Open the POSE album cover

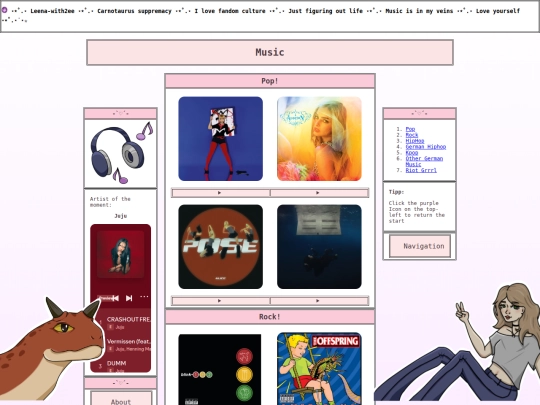220,247
